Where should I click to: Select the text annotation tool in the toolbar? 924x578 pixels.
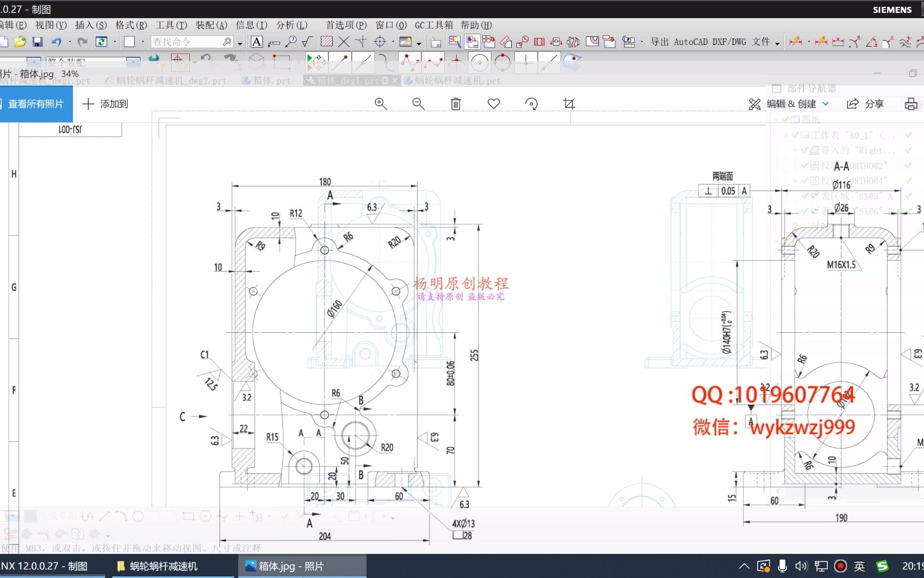click(257, 41)
